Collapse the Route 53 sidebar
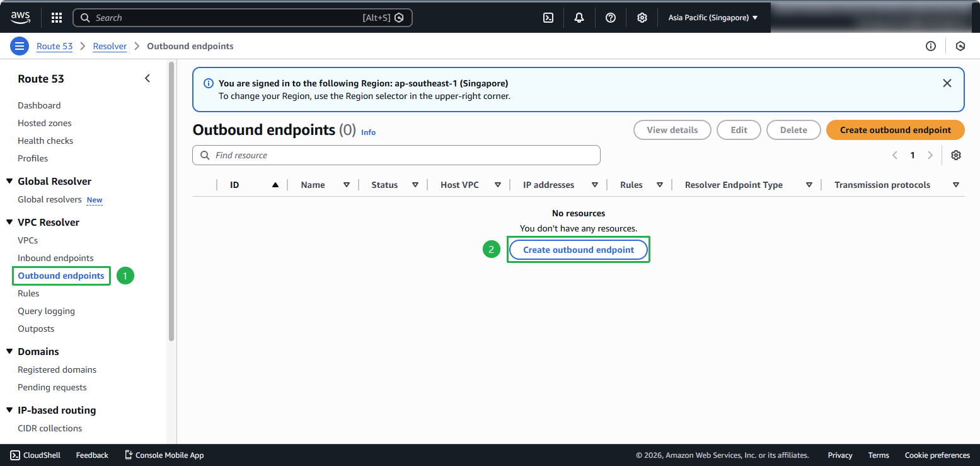The width and height of the screenshot is (980, 466). pyautogui.click(x=147, y=79)
